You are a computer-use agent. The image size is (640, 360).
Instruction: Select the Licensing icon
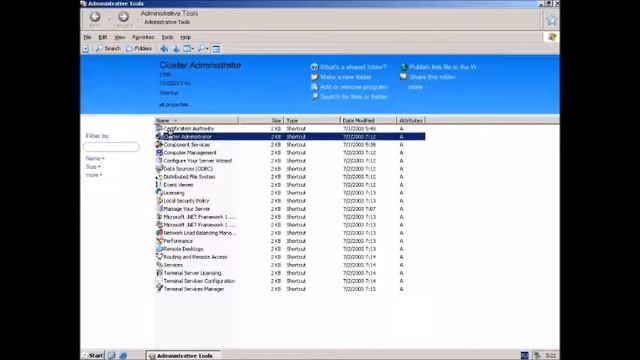[159, 193]
